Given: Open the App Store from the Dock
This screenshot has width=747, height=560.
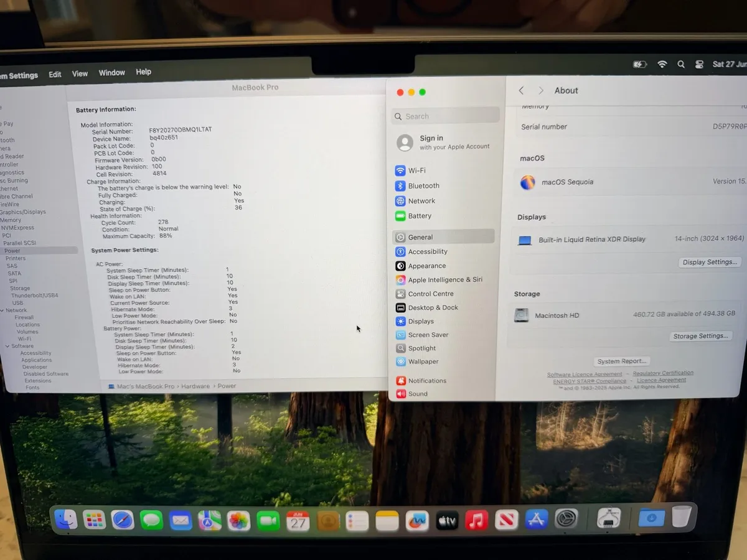Looking at the screenshot, I should (x=536, y=520).
